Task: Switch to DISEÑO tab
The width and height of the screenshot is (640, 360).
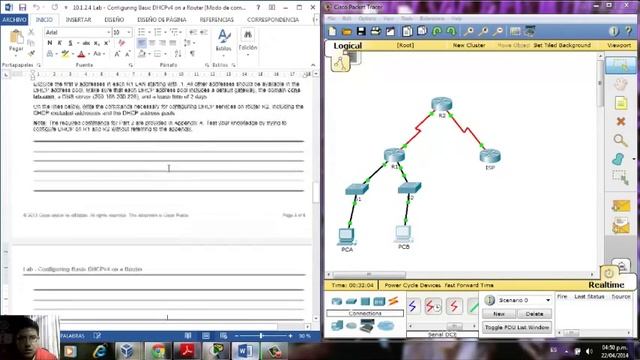Action: click(114, 20)
